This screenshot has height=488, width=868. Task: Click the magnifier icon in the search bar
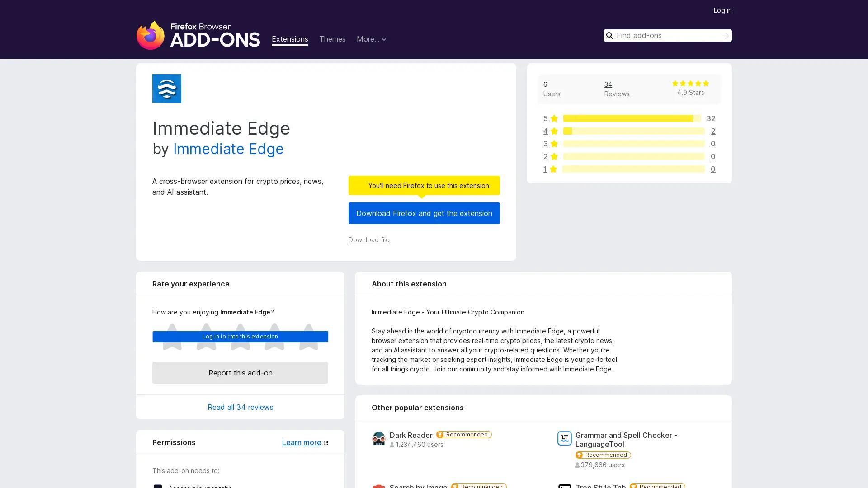(x=610, y=36)
